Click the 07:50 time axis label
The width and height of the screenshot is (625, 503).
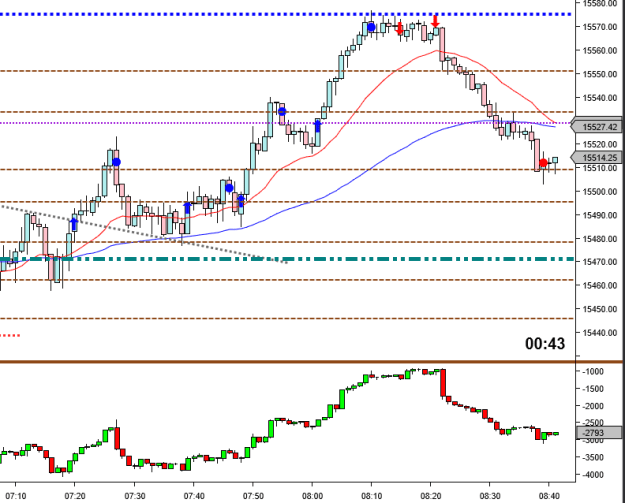click(x=253, y=496)
